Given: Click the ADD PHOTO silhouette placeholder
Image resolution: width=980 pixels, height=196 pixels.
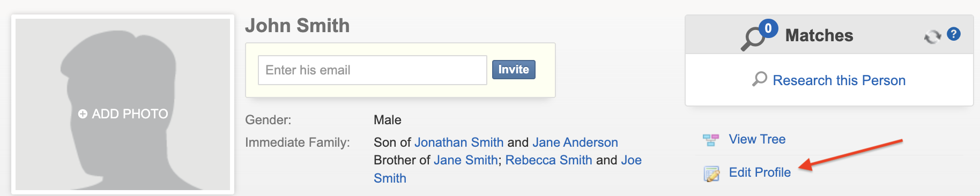Looking at the screenshot, I should [x=123, y=104].
